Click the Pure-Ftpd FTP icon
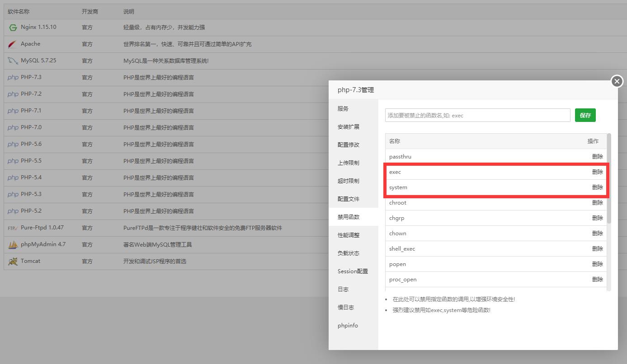 (13, 228)
